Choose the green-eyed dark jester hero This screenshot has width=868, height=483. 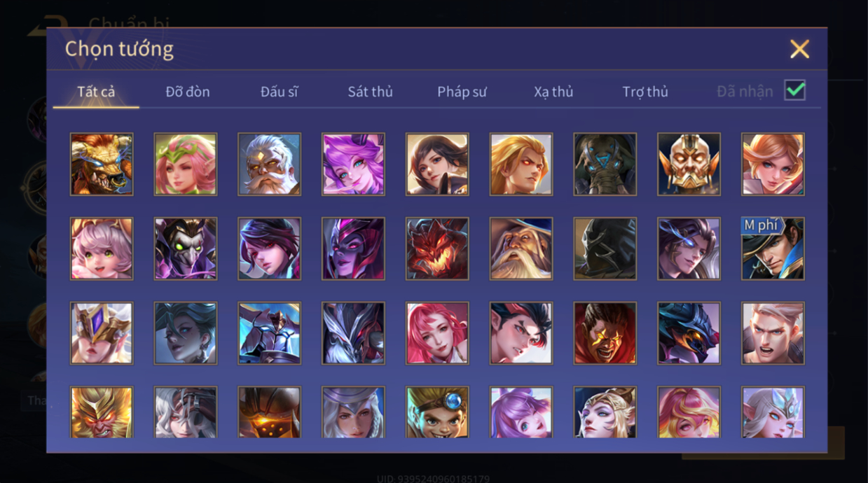pyautogui.click(x=186, y=248)
